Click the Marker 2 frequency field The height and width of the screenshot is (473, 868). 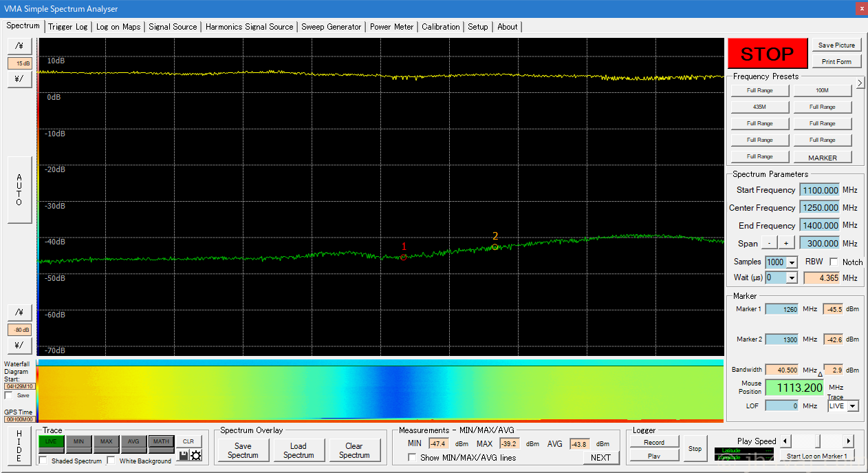pos(782,339)
